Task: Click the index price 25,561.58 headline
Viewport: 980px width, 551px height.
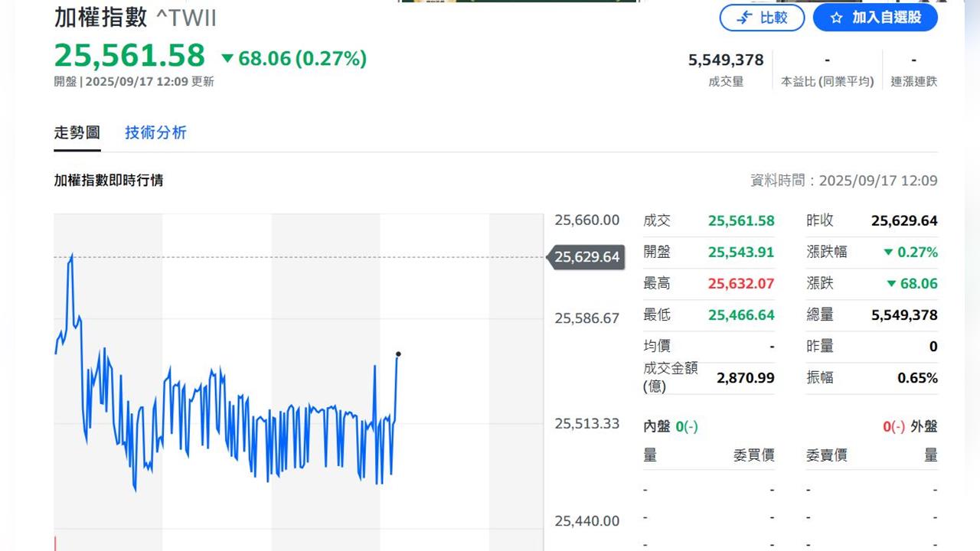Action: [x=129, y=56]
